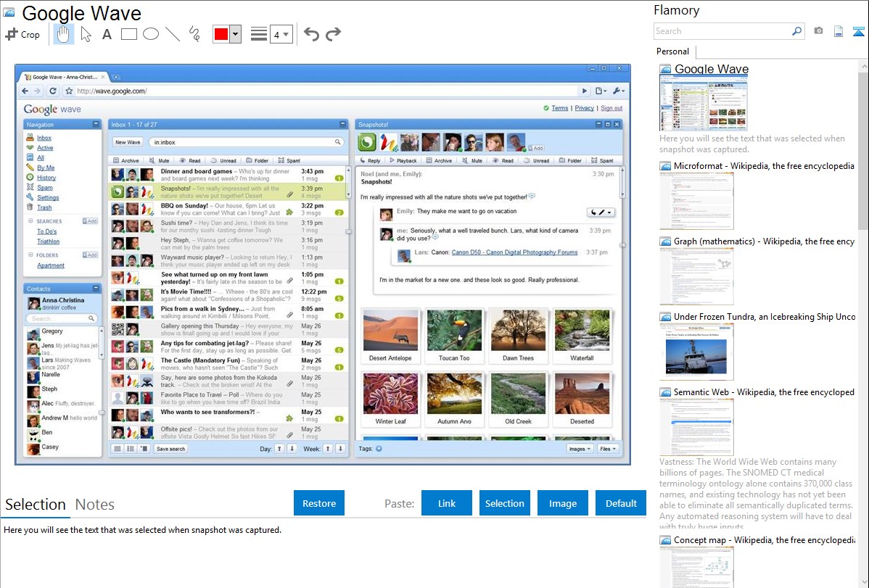Select the Crop tool

click(22, 34)
